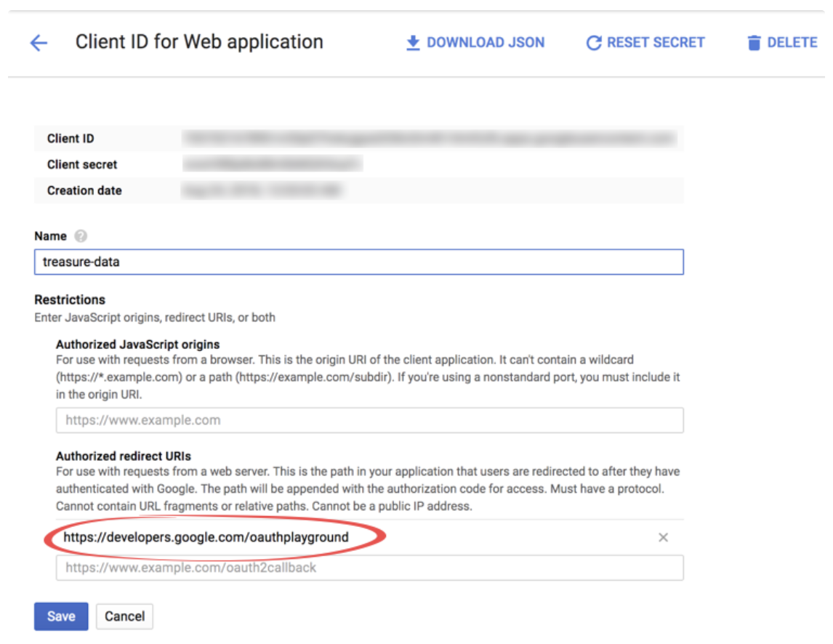Viewport: 833px width, 644px height.
Task: Click the page title Client ID for Web application
Action: pos(199,42)
